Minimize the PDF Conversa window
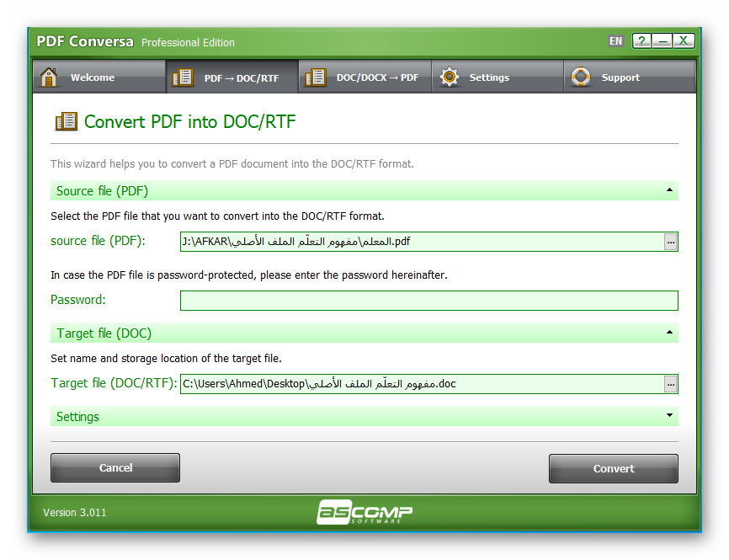 click(662, 41)
